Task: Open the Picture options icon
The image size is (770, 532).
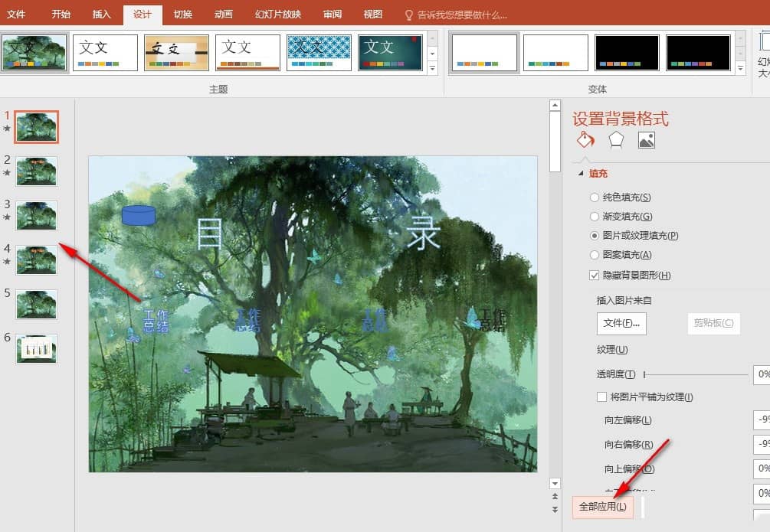Action: click(x=646, y=140)
